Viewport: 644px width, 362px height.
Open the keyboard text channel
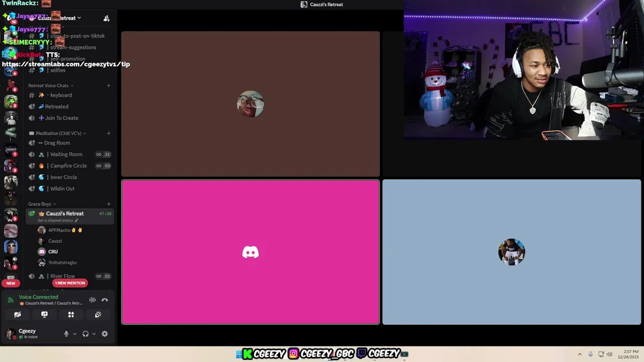pos(69,95)
